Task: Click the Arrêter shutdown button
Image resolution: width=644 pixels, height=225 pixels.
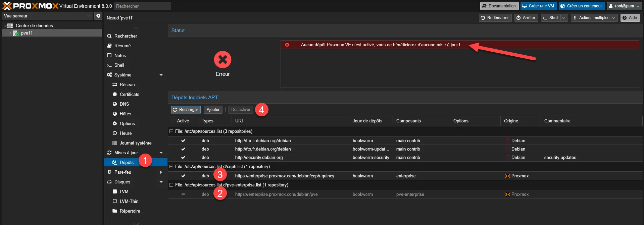Action: 526,18
